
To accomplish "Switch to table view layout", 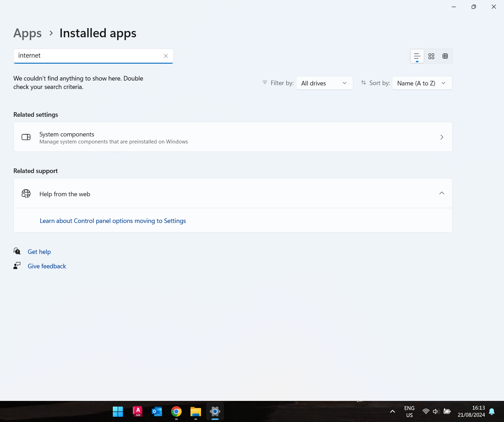I will [445, 56].
